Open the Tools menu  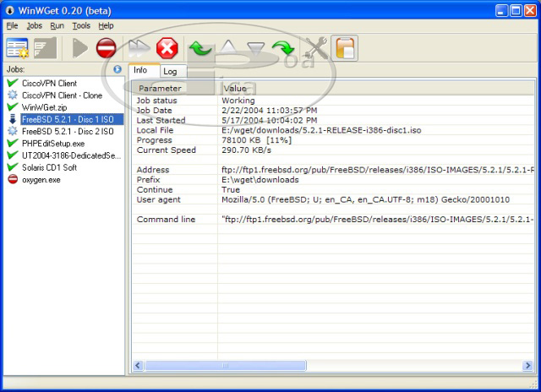tap(81, 26)
